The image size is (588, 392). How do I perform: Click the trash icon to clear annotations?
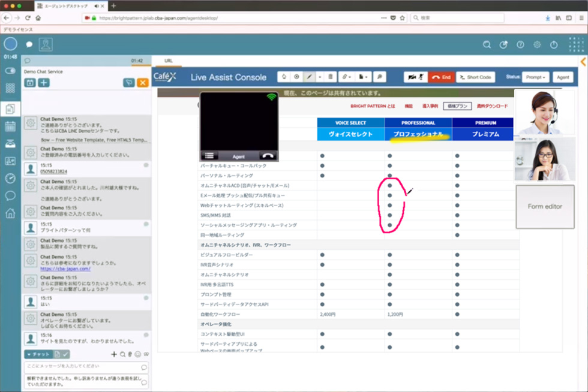coord(331,77)
